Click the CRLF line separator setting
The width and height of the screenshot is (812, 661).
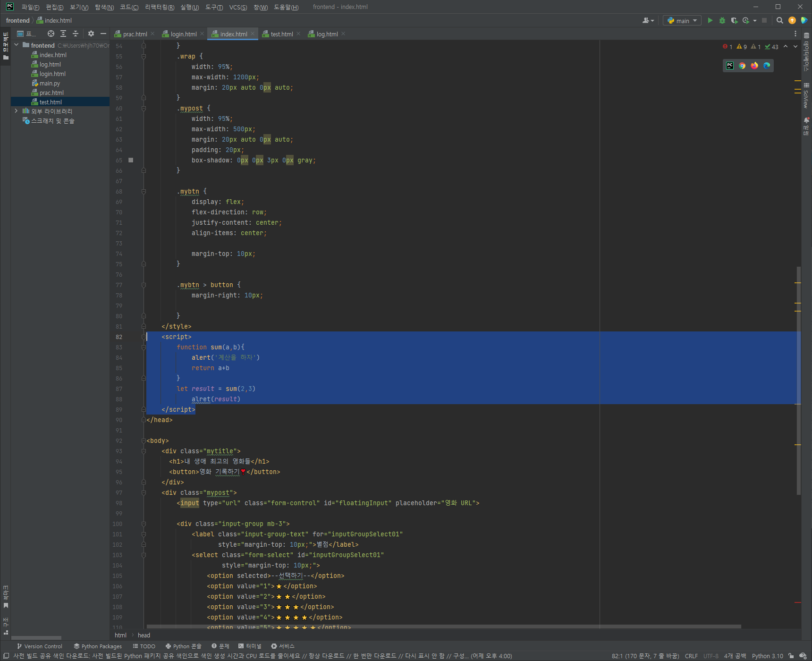pyautogui.click(x=691, y=656)
